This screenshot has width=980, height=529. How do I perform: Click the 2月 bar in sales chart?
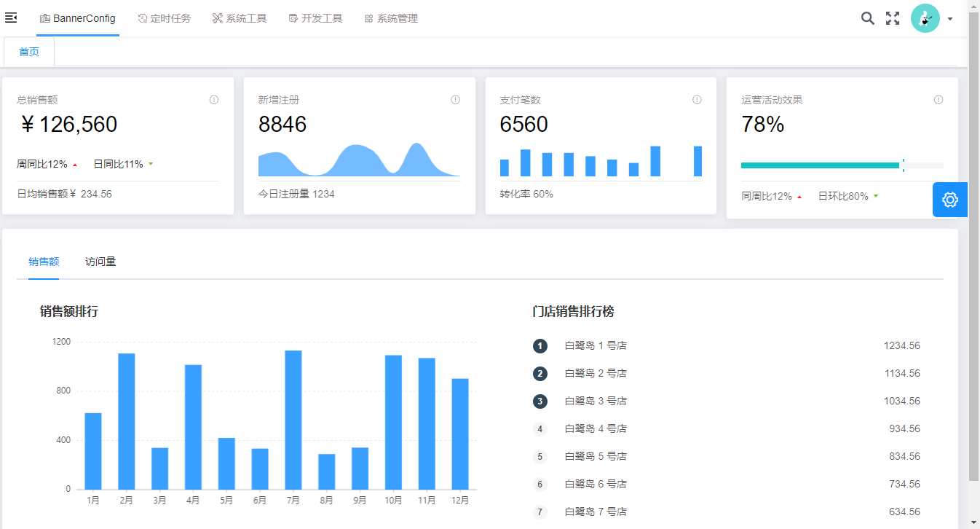[127, 421]
